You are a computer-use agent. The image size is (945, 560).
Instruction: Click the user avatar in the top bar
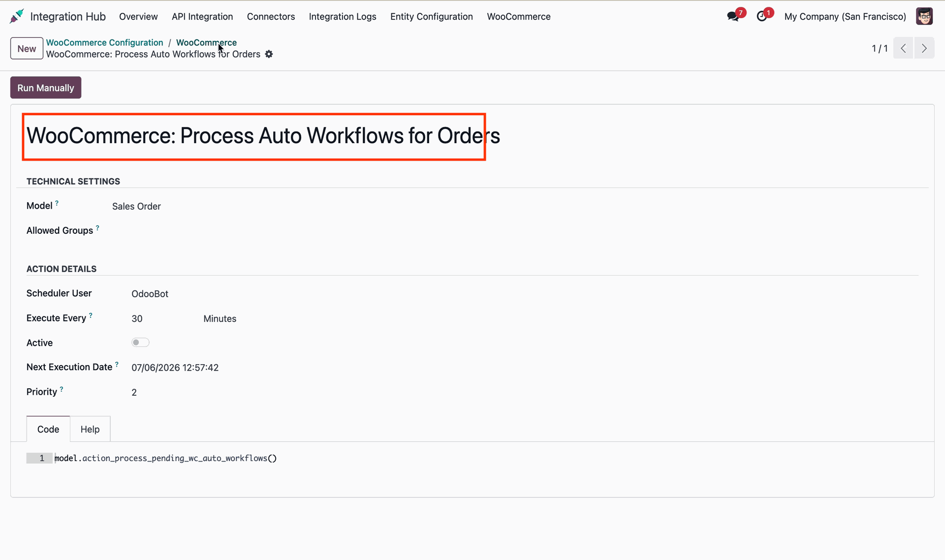click(x=924, y=16)
